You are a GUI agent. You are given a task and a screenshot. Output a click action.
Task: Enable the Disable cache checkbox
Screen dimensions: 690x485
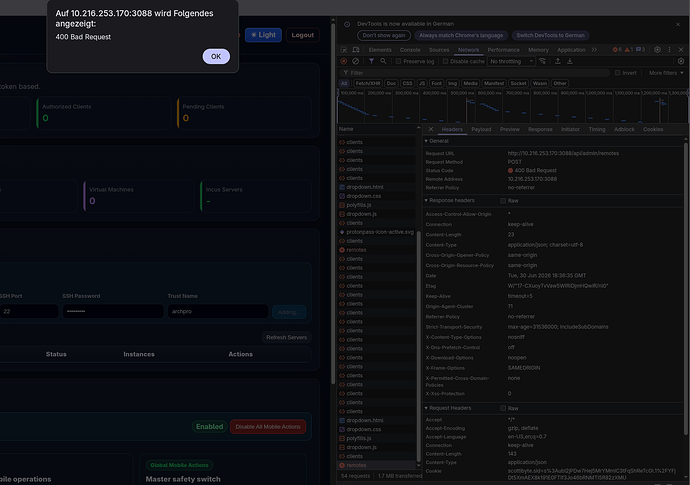445,61
